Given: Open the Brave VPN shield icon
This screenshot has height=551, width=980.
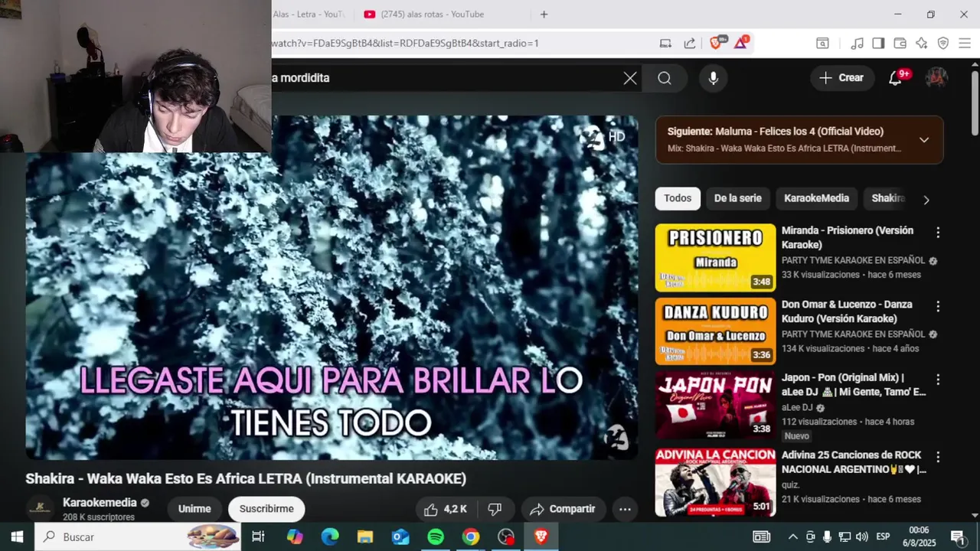Looking at the screenshot, I should pyautogui.click(x=943, y=43).
